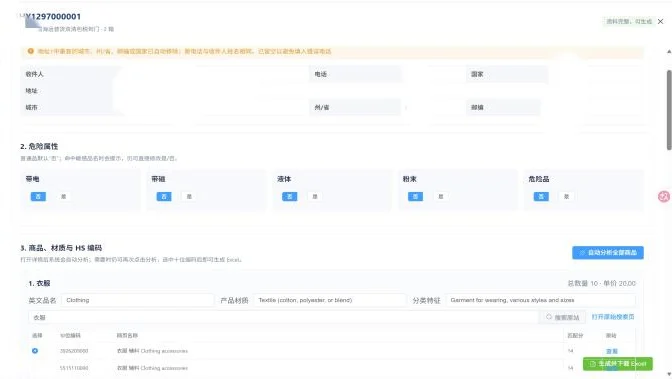Click the 匹配分 column header

(575, 335)
